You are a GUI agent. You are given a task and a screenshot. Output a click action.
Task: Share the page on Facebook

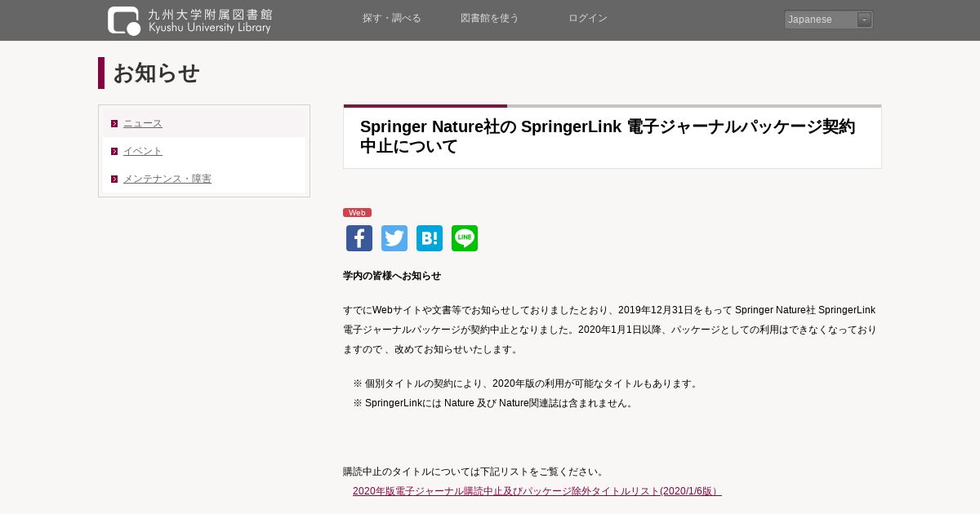click(359, 238)
